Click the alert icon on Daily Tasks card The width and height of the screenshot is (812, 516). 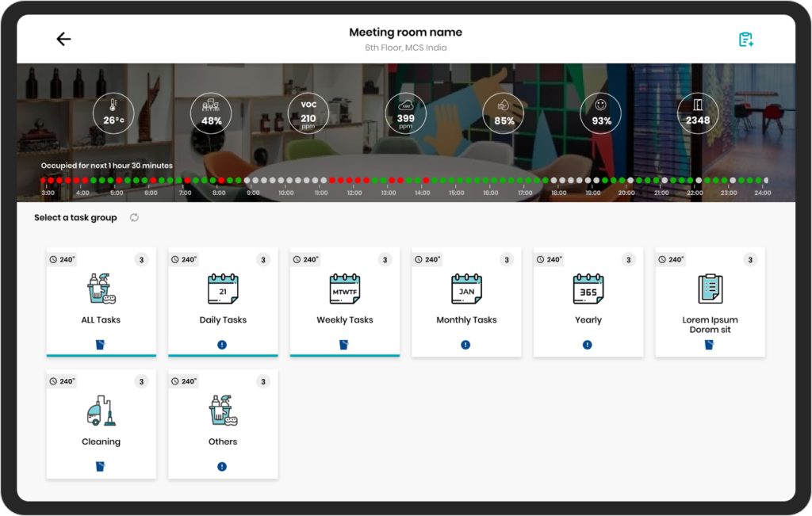(223, 343)
